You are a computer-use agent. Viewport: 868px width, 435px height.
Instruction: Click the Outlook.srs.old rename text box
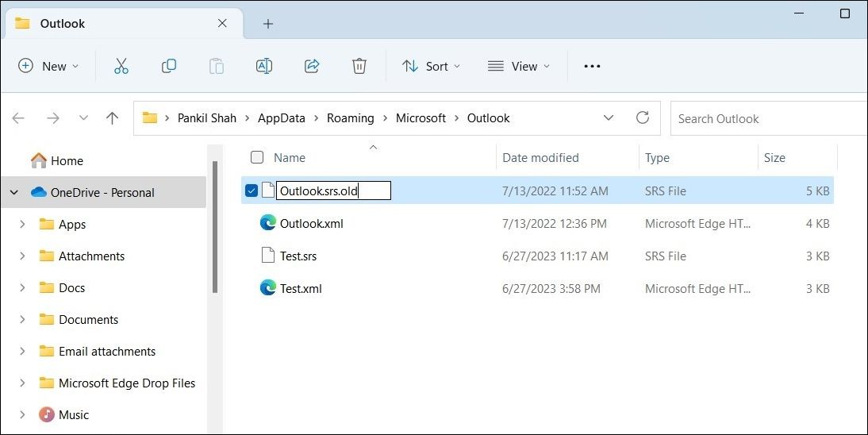pyautogui.click(x=334, y=191)
